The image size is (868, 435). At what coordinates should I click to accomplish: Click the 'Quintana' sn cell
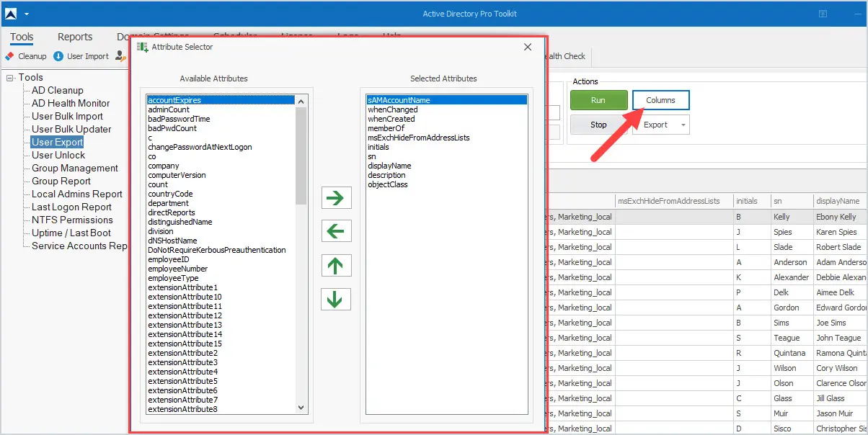pos(791,353)
